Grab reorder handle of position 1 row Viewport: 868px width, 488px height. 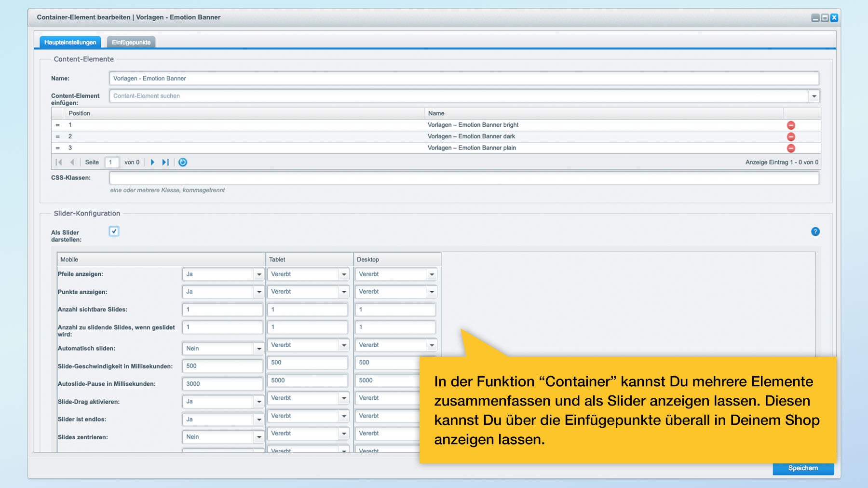[58, 125]
